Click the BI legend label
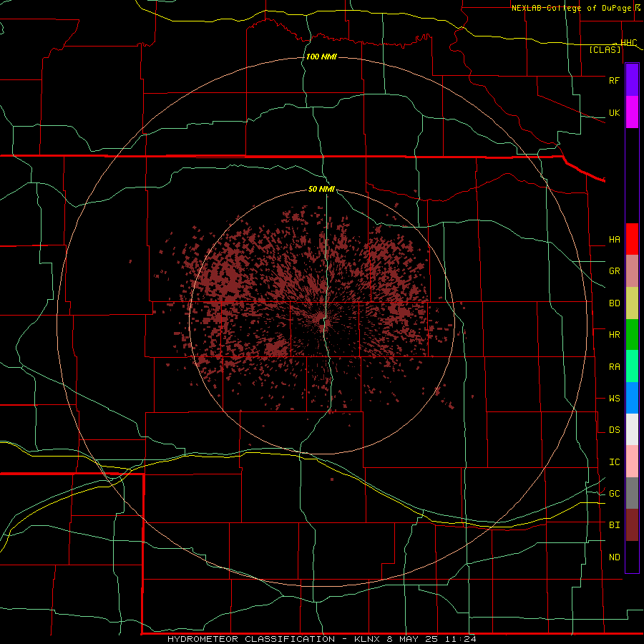 pos(614,525)
